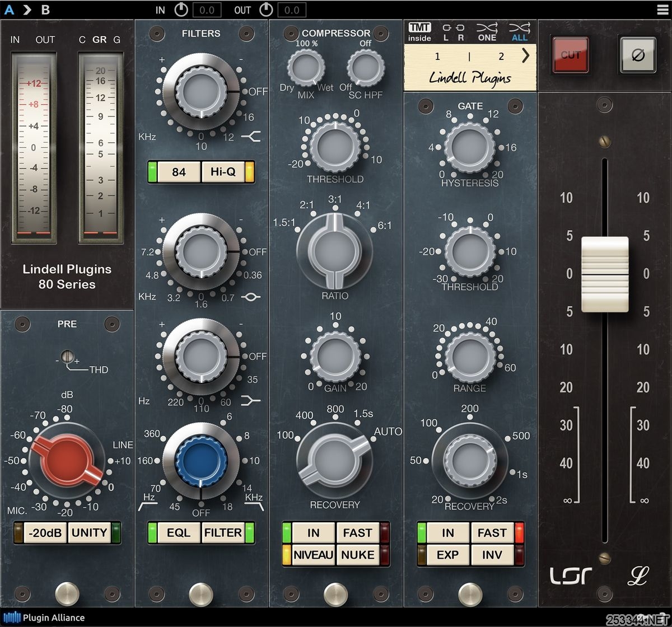Click the OUT gain value field
672x627 pixels.
pyautogui.click(x=292, y=10)
